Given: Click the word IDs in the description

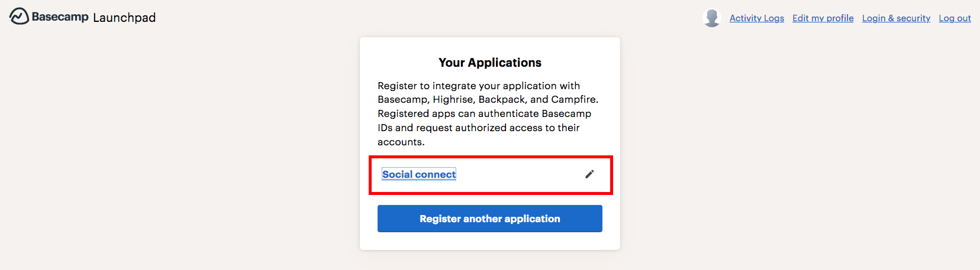Looking at the screenshot, I should pyautogui.click(x=385, y=128).
